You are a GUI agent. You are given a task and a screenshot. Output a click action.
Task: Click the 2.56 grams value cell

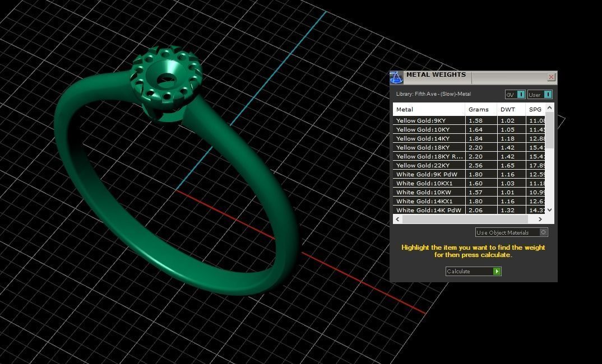tap(481, 165)
